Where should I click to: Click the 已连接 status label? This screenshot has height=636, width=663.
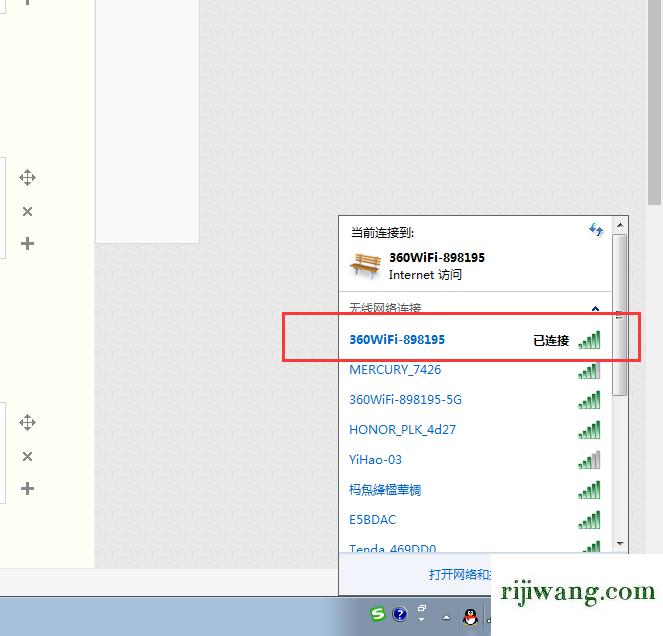[x=551, y=340]
